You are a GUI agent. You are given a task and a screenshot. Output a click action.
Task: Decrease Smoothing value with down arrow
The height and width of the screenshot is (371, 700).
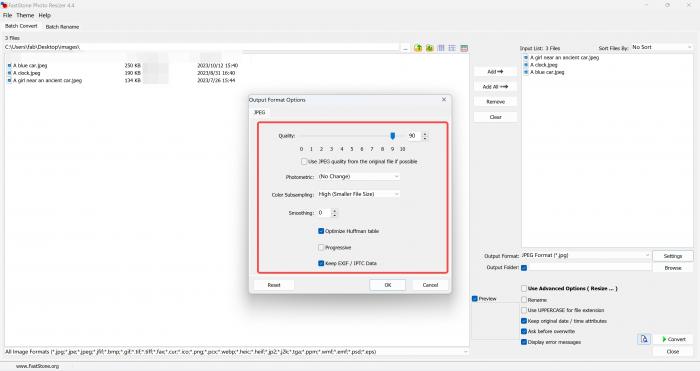click(335, 215)
